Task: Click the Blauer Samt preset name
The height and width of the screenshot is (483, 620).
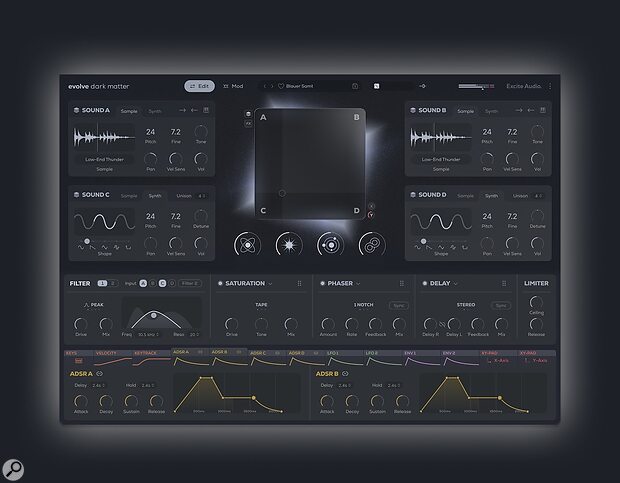Action: point(299,86)
